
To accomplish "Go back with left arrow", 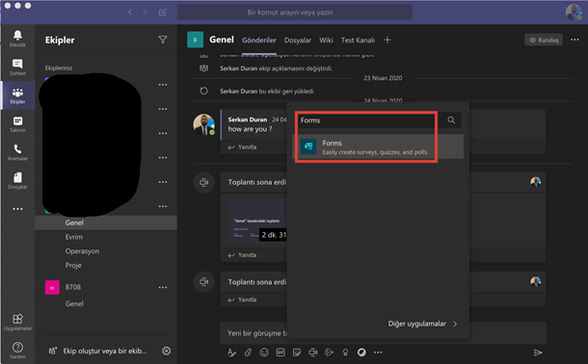I will pyautogui.click(x=130, y=13).
